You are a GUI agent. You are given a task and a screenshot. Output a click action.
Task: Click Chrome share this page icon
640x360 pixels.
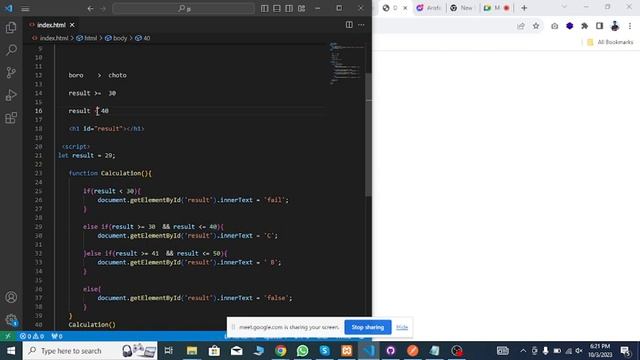pyautogui.click(x=521, y=26)
